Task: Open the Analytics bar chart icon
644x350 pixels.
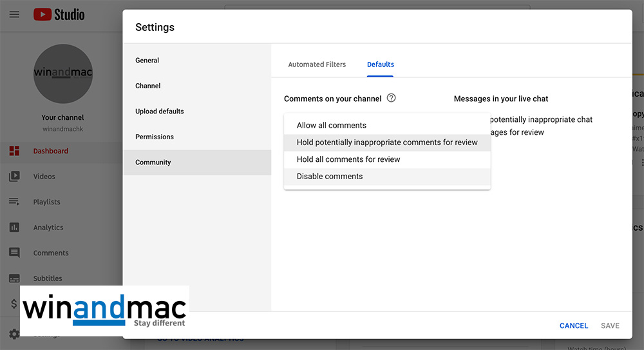Action: (x=14, y=228)
